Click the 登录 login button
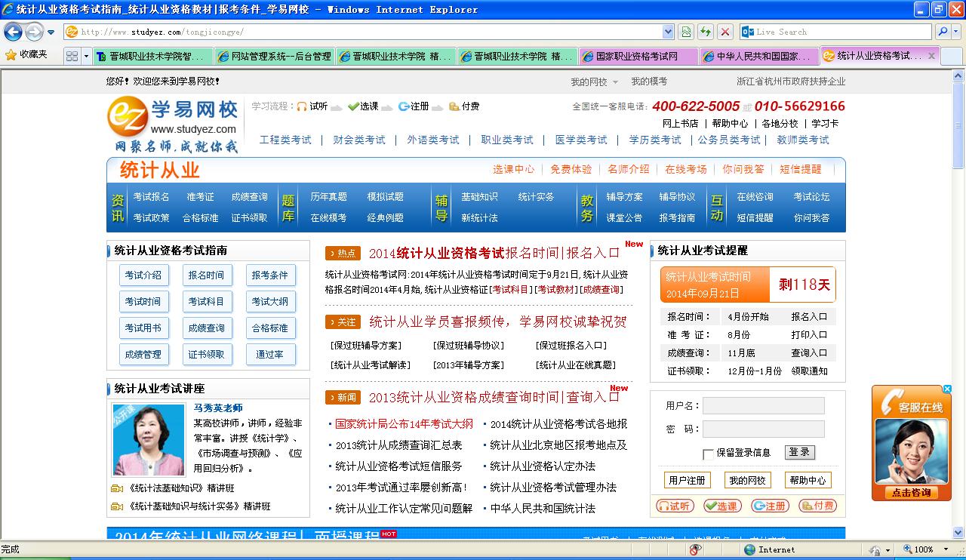Screen dimensions: 966x560 [799, 452]
